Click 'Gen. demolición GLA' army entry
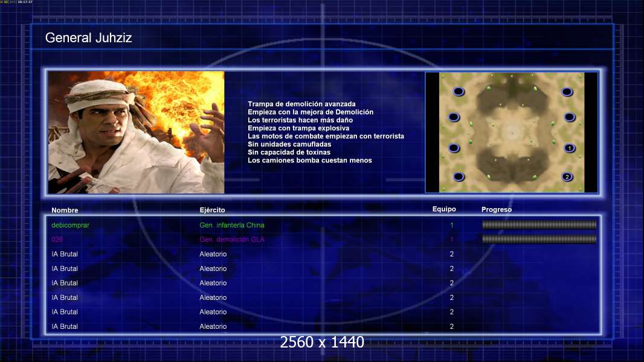The width and height of the screenshot is (644, 362). (x=231, y=240)
